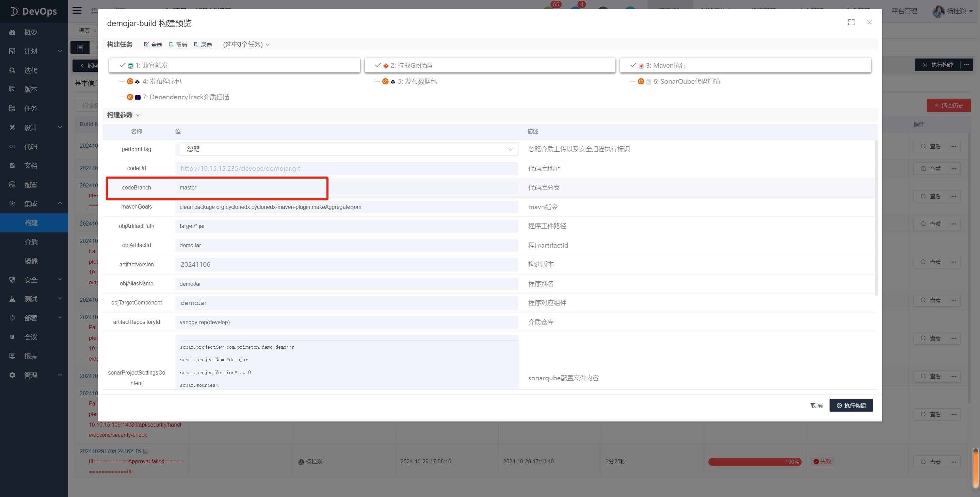Click the 100% red progress bar
The width and height of the screenshot is (980, 497).
point(754,462)
